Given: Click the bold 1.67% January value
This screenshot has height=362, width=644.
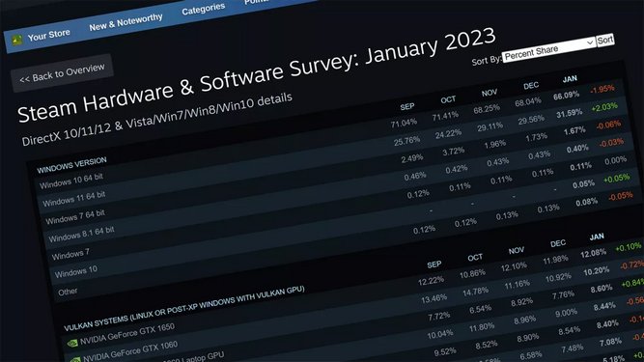Looking at the screenshot, I should [574, 131].
